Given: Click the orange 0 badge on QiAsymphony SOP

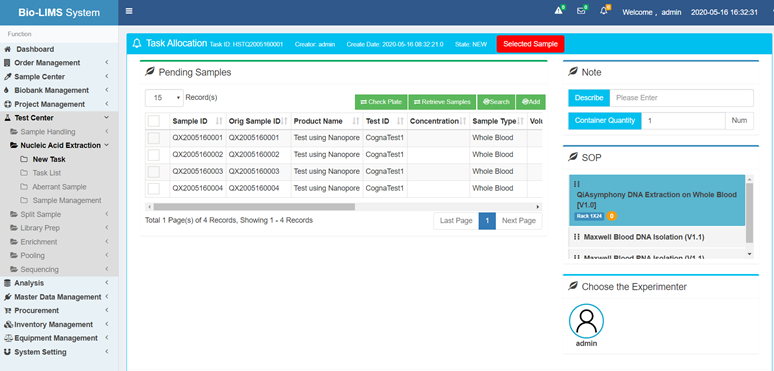Looking at the screenshot, I should pyautogui.click(x=612, y=216).
